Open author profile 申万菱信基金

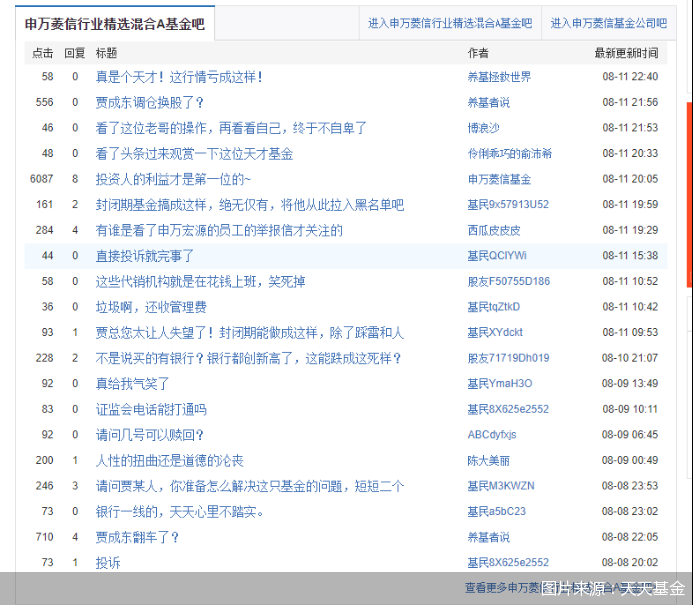point(499,179)
